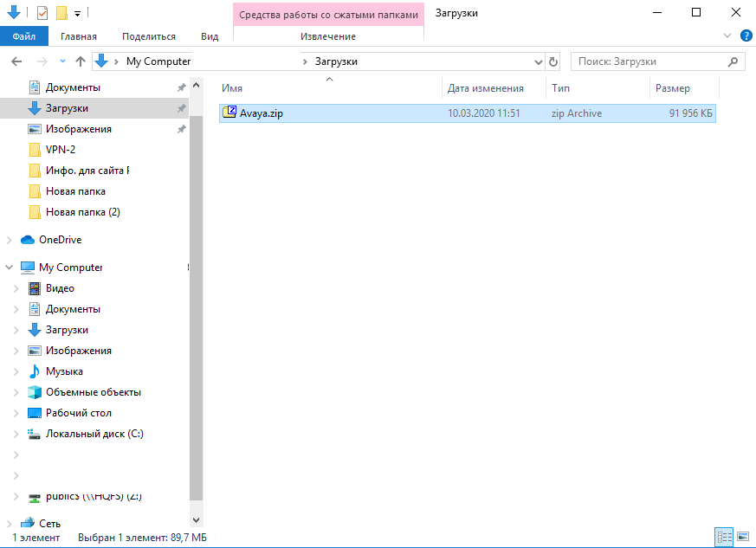Click the navigation pane scroll up arrow

(x=196, y=86)
